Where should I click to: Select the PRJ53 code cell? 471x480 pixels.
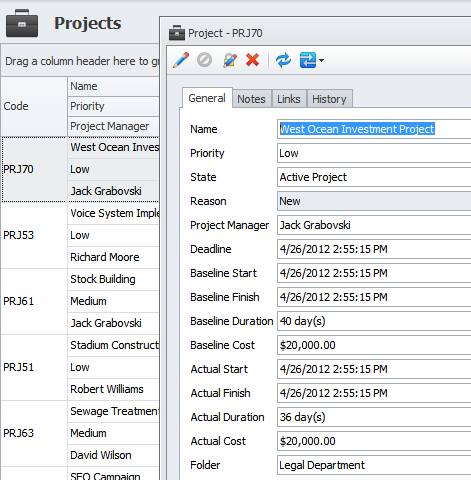(34, 235)
